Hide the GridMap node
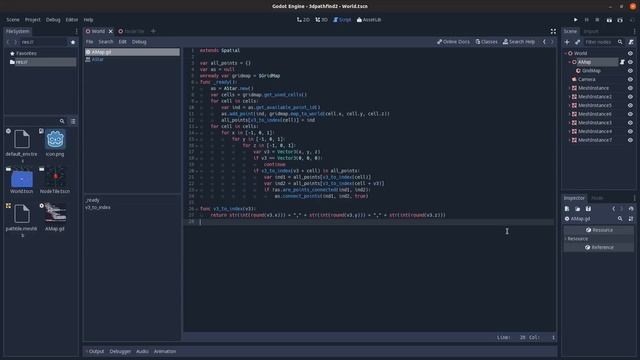This screenshot has height=360, width=640. tap(630, 71)
